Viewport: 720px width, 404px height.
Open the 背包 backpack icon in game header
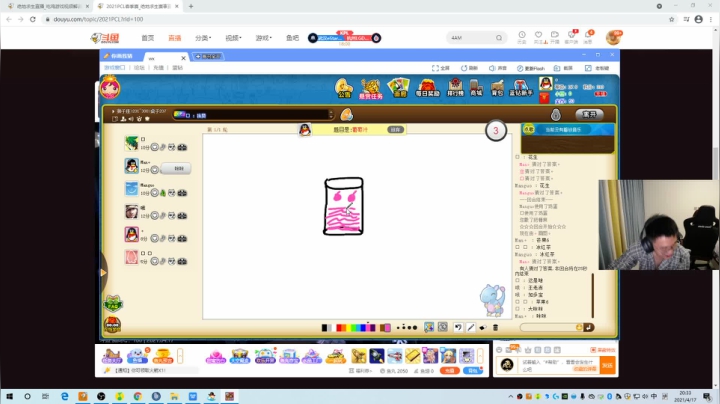[x=497, y=88]
